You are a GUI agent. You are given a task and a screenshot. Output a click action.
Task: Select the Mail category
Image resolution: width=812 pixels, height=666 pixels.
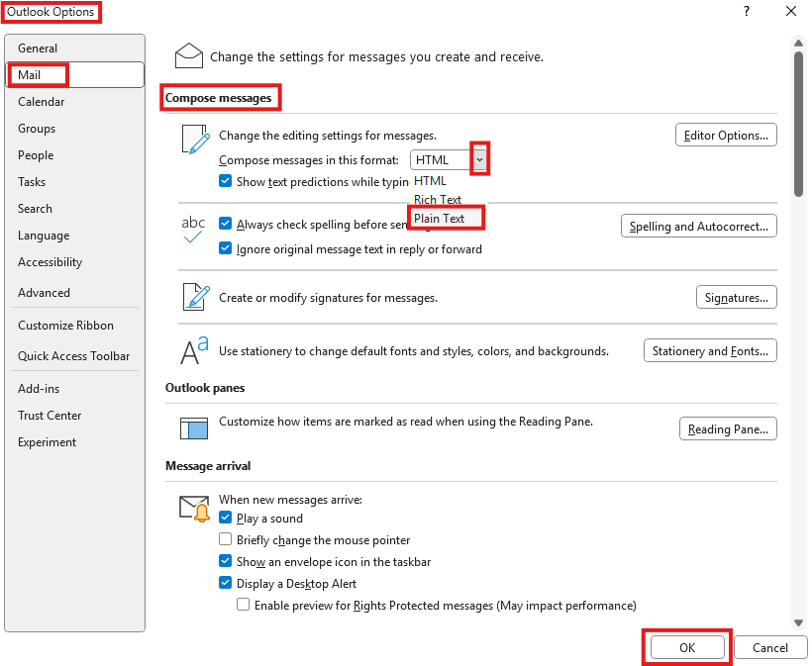[x=74, y=75]
